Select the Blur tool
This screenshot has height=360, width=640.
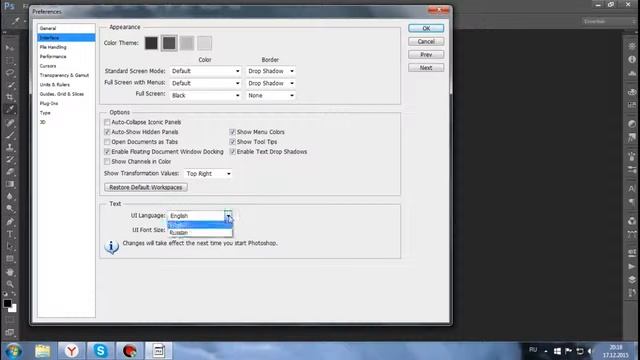[x=10, y=196]
